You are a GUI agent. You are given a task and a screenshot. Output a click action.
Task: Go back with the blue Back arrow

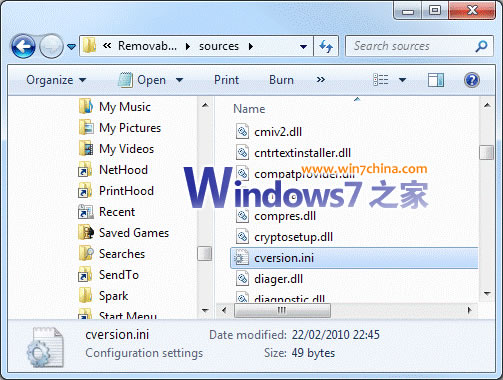(x=23, y=46)
